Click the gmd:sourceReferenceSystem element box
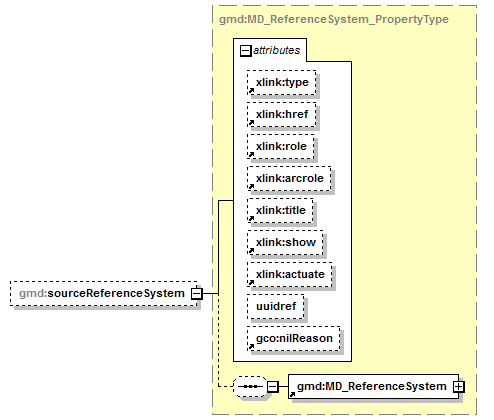This screenshot has height=420, width=494. [x=104, y=294]
